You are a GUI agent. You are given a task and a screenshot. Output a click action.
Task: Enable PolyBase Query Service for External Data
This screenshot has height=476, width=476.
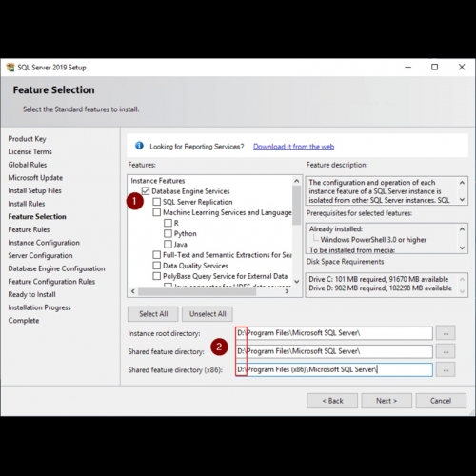click(157, 276)
